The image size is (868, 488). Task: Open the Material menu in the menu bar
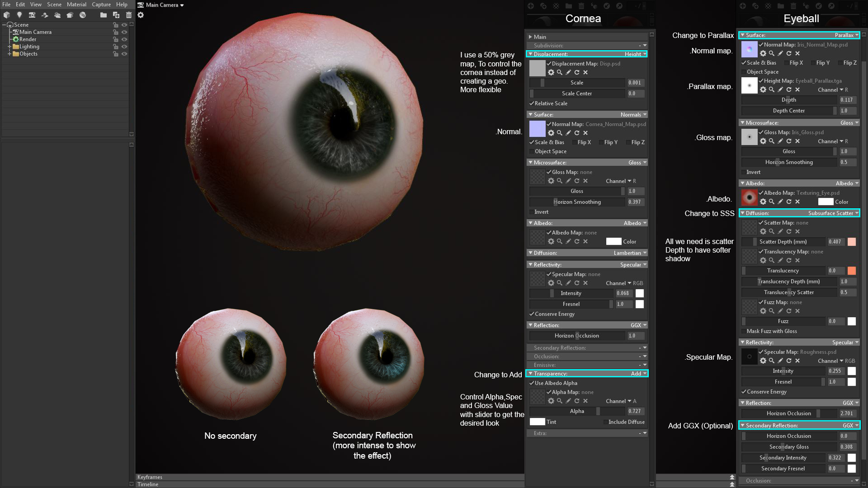point(77,5)
